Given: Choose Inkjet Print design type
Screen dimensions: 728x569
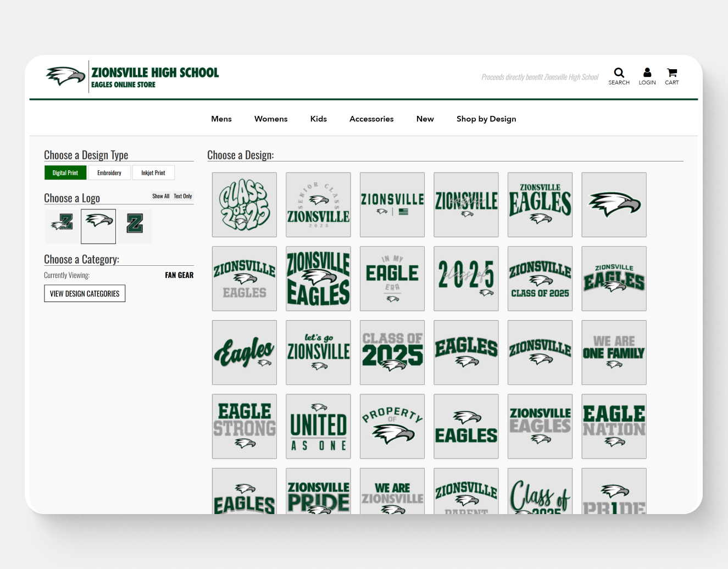Looking at the screenshot, I should tap(153, 172).
